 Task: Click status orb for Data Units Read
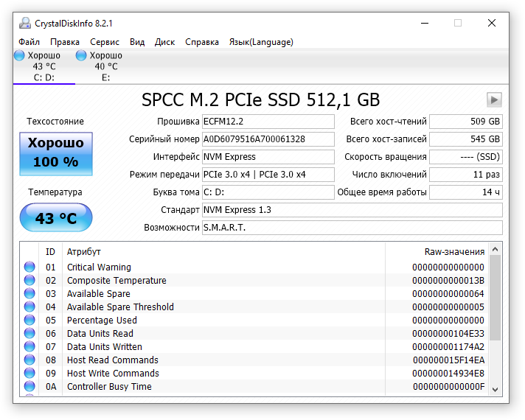pos(29,333)
